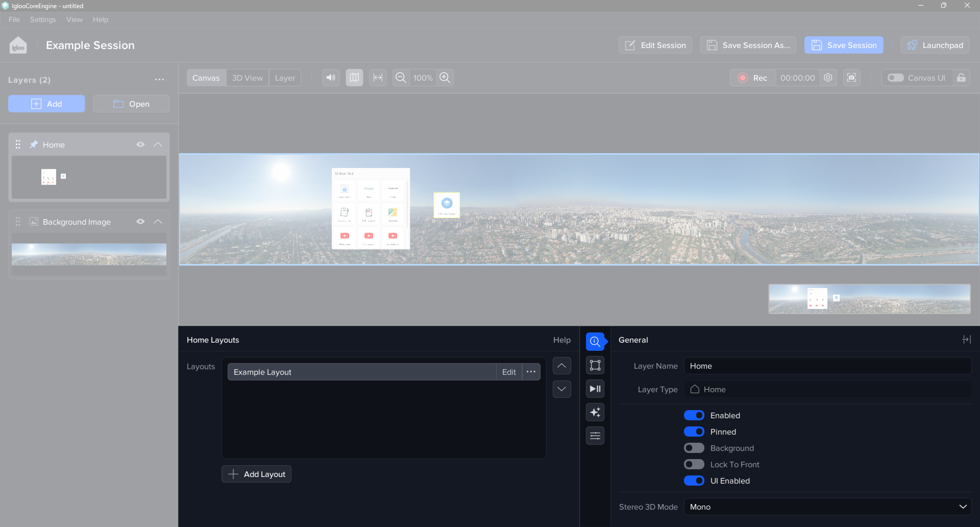Click the Add Layout button
Image resolution: width=980 pixels, height=527 pixels.
[256, 474]
